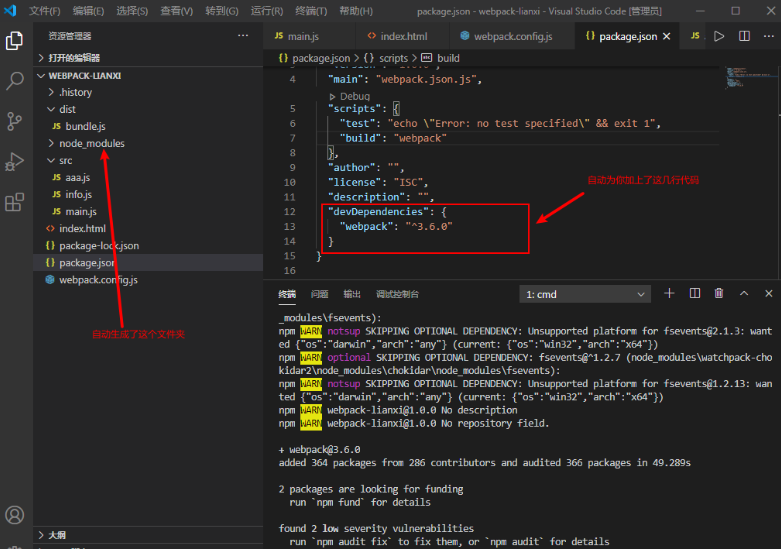
Task: Split the editor to the right
Action: (744, 36)
